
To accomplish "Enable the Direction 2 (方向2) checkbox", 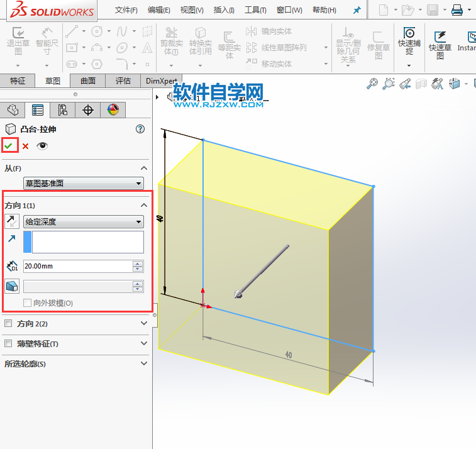I will [x=8, y=323].
